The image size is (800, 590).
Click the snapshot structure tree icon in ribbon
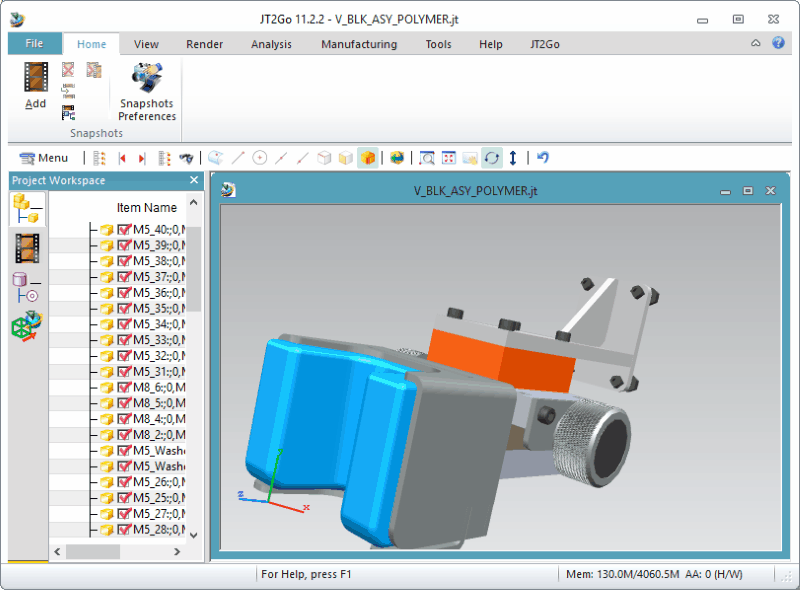point(68,112)
